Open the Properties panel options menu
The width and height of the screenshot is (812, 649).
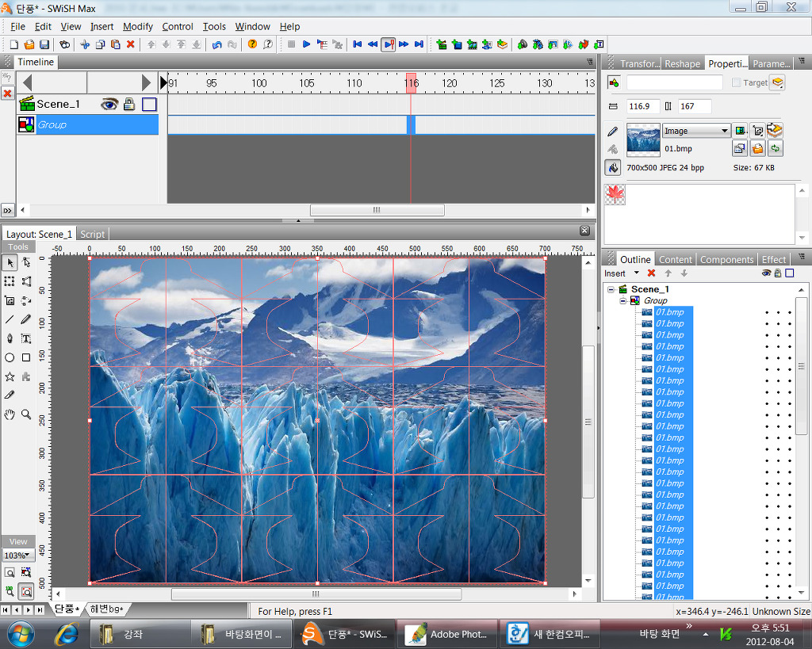click(x=802, y=61)
